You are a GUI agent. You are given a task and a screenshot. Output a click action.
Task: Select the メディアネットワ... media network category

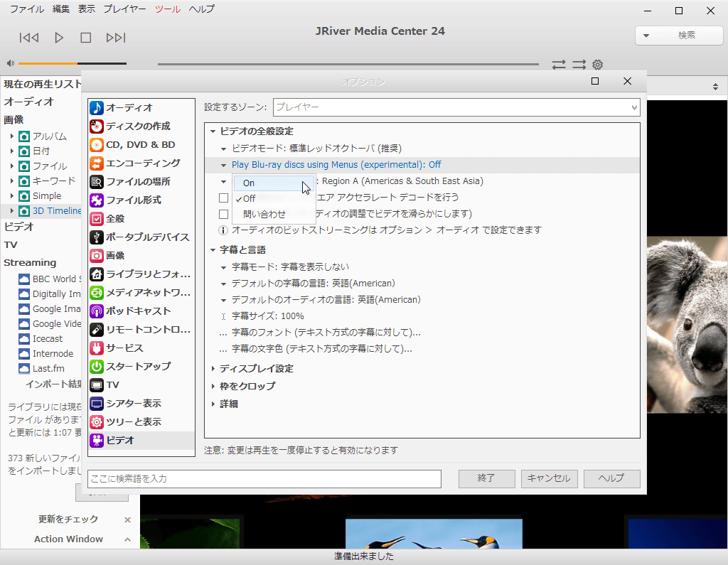pyautogui.click(x=141, y=293)
